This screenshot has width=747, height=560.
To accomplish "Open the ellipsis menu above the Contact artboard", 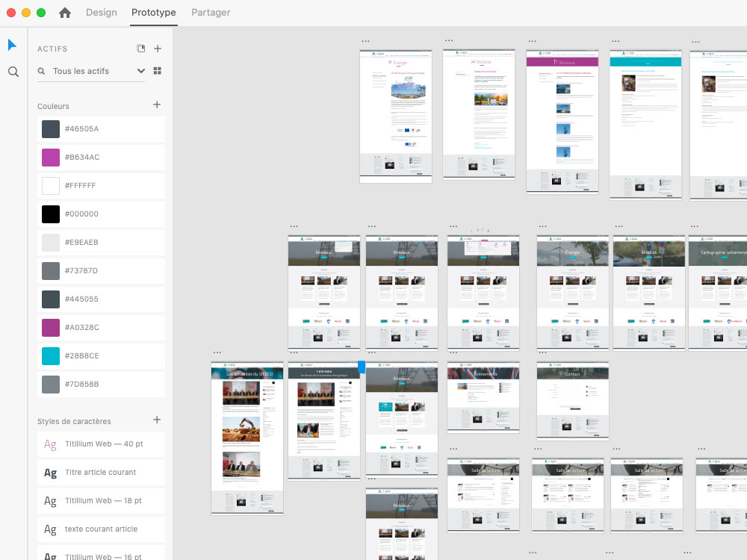I will point(542,353).
